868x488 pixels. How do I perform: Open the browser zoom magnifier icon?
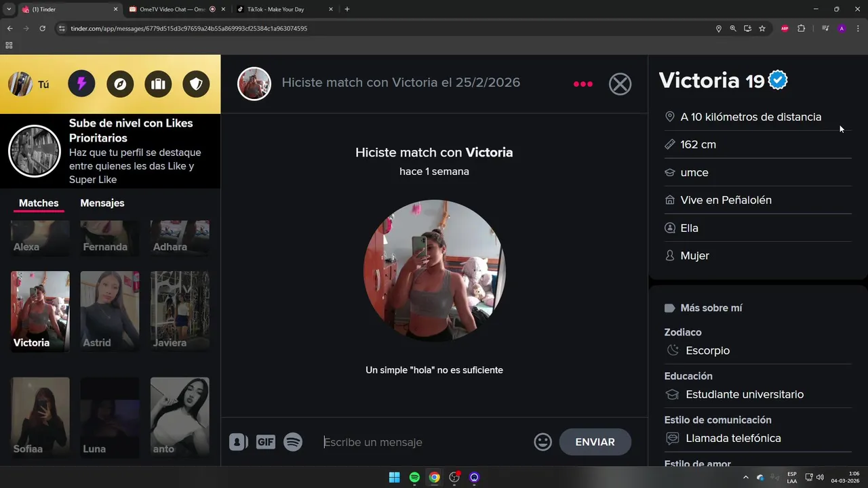point(733,28)
